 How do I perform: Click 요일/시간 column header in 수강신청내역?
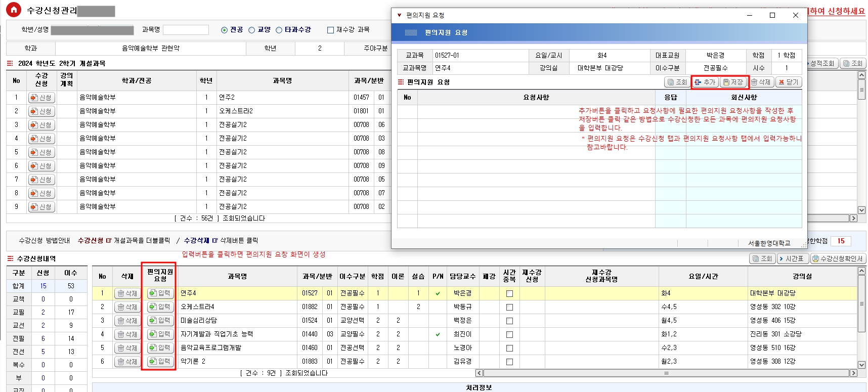[703, 277]
